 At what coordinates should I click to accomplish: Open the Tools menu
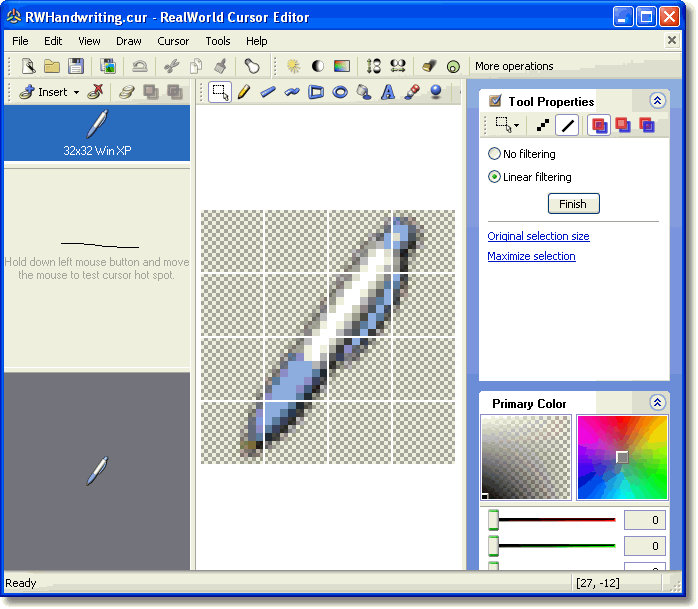[x=218, y=41]
